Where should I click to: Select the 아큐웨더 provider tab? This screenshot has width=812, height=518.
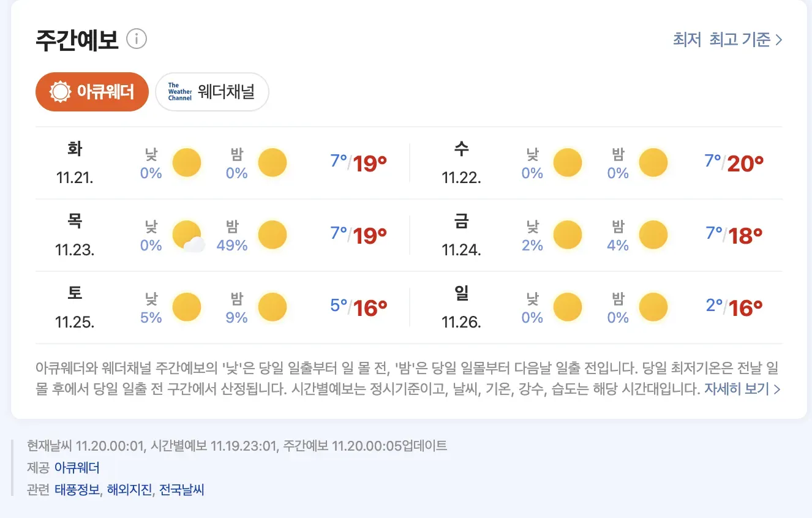(x=92, y=92)
